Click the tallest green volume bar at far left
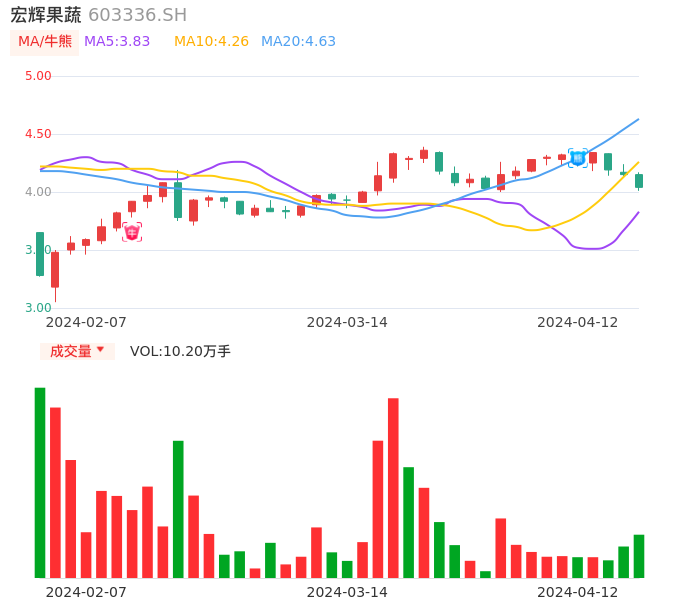 point(40,482)
